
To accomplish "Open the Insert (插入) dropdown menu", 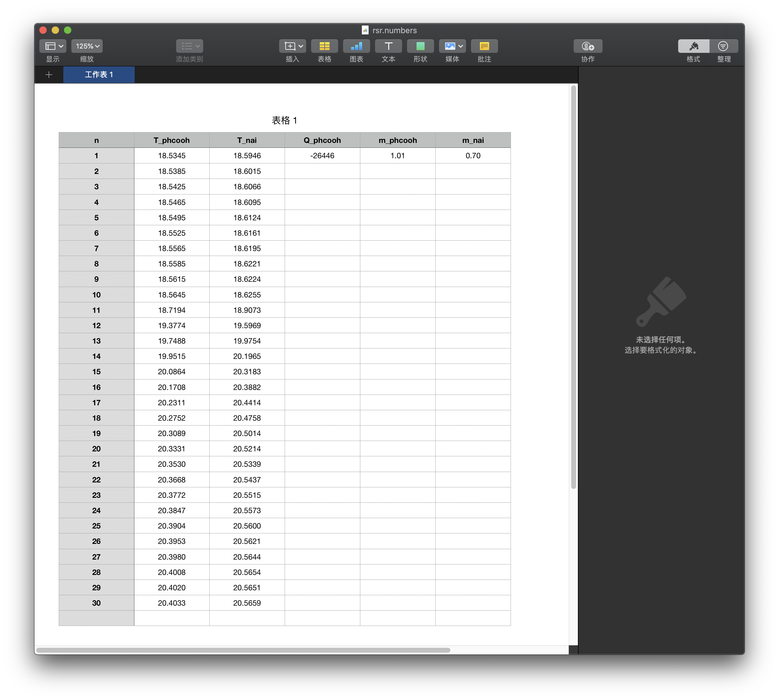I will (292, 46).
